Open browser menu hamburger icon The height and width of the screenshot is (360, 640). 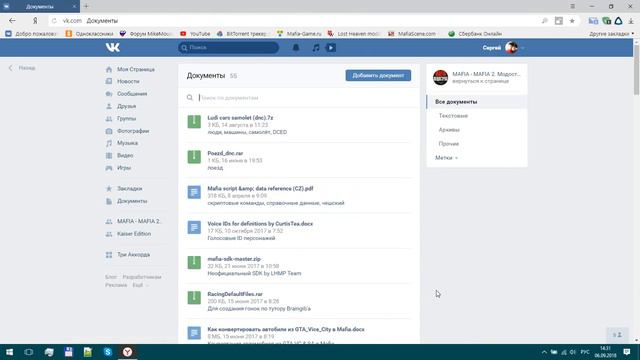pyautogui.click(x=573, y=6)
